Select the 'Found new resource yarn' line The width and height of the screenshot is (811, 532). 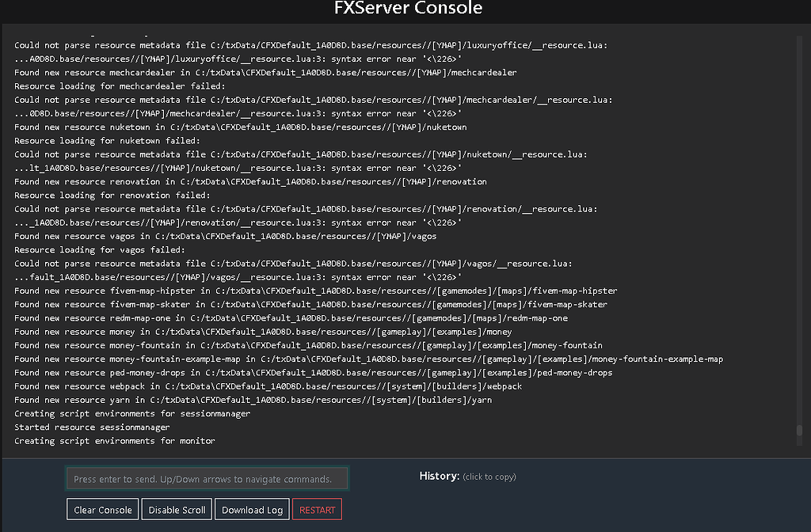point(253,400)
